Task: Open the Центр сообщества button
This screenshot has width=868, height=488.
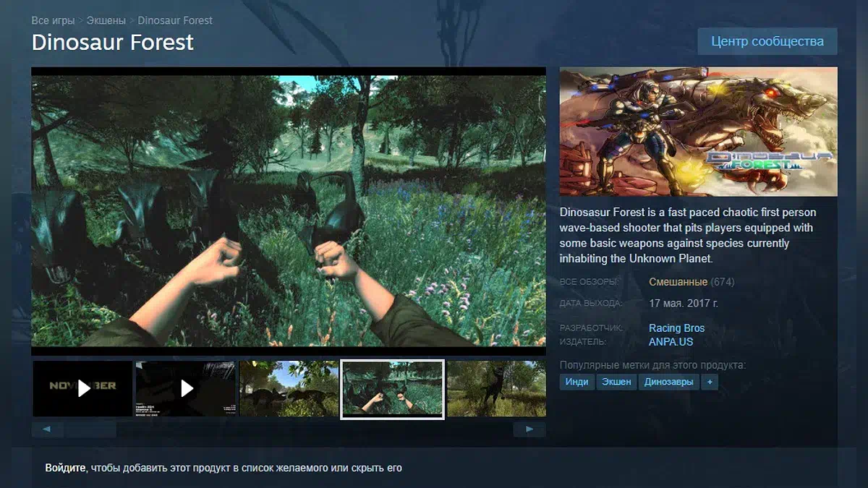Action: tap(767, 41)
